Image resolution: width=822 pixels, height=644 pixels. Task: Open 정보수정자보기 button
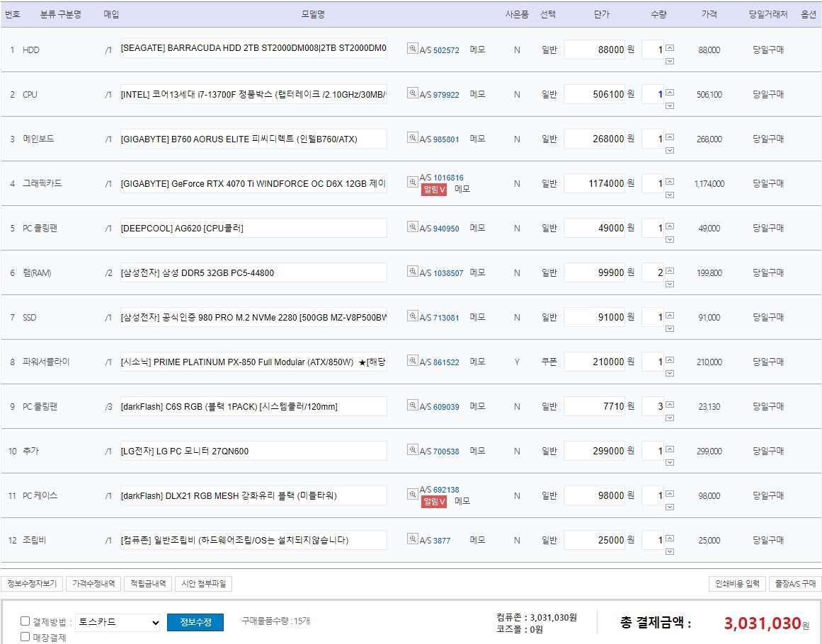tap(32, 583)
